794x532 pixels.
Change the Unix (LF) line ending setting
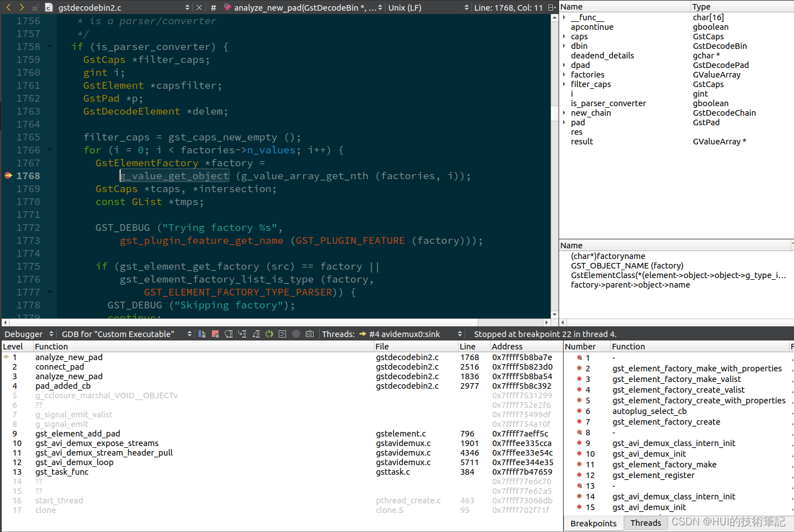tap(428, 7)
